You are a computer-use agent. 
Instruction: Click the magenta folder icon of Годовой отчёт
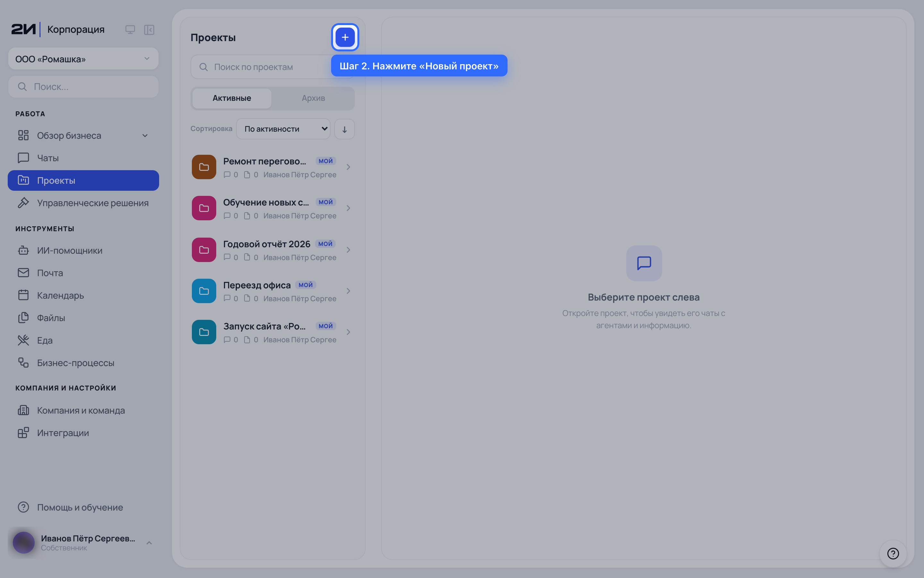coord(204,250)
